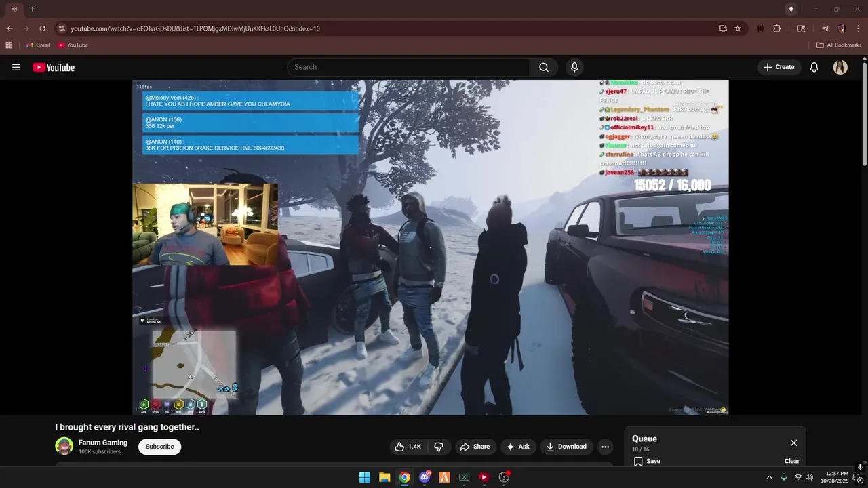Clear the queue
868x488 pixels.
coord(792,461)
